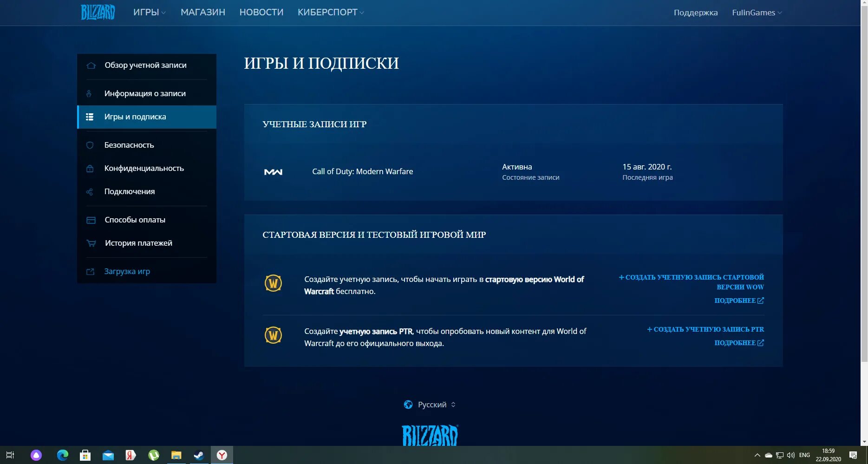868x464 pixels.
Task: Open volume control in system tray
Action: point(791,455)
